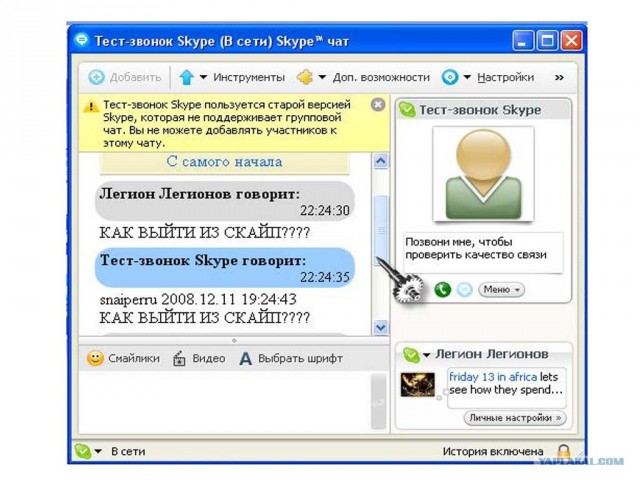Click 'Позвони мне, чтобы проверить качество связи' text
640x480 pixels.
[x=476, y=248]
